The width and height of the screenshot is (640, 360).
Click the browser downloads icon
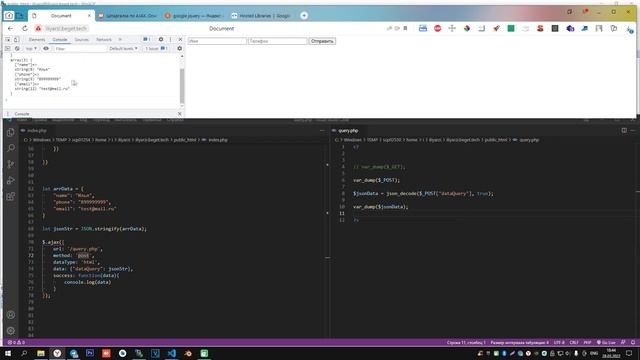point(629,29)
